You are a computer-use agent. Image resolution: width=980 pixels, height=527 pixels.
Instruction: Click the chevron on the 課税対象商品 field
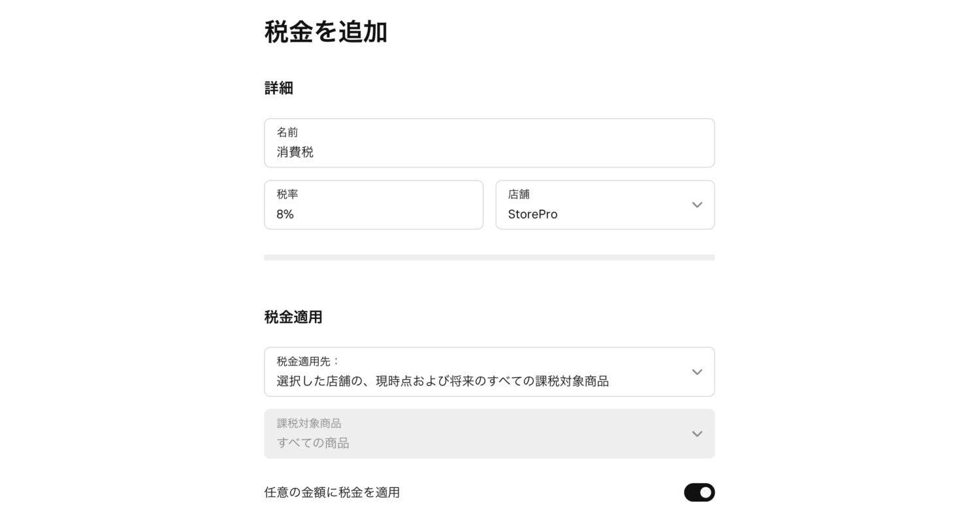tap(696, 433)
